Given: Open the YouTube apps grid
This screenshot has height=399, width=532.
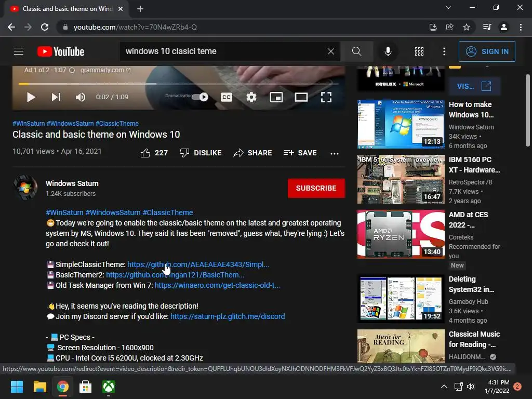Looking at the screenshot, I should tap(419, 51).
